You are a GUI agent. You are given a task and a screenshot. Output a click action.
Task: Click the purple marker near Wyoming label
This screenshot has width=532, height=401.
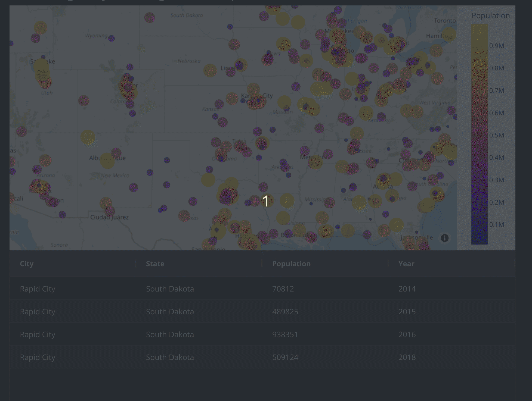pos(111,38)
